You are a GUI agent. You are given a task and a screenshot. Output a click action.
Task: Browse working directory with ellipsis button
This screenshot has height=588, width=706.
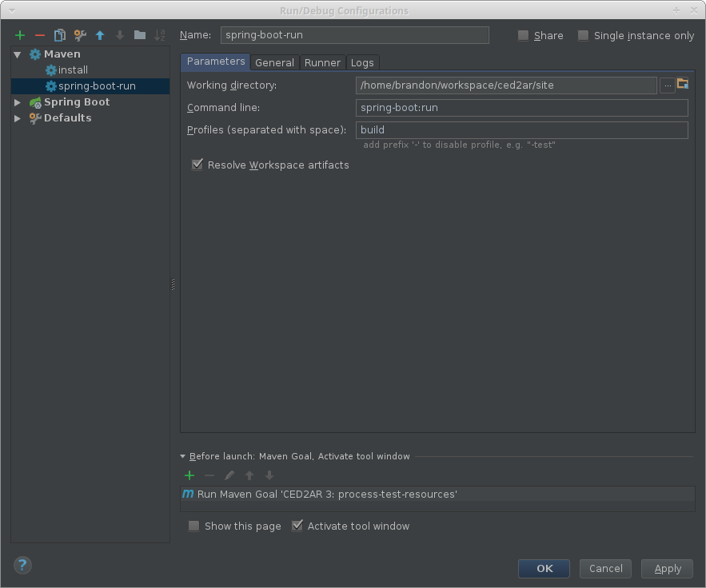pyautogui.click(x=668, y=85)
